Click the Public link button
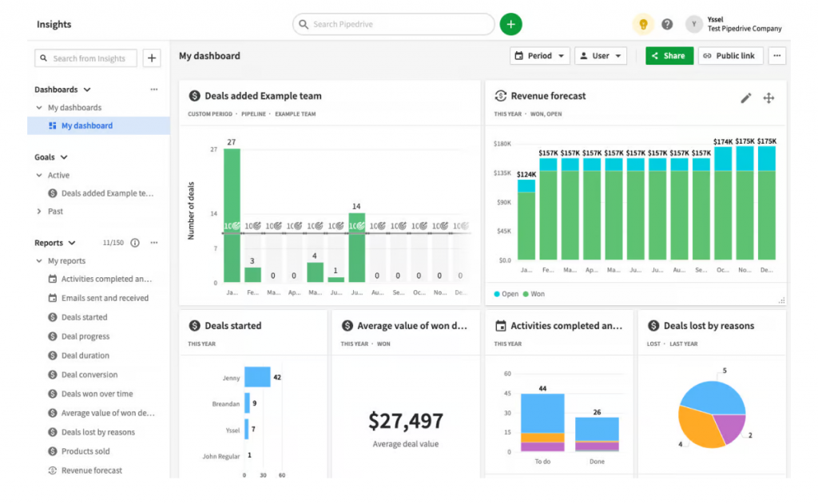This screenshot has height=504, width=818. [730, 56]
